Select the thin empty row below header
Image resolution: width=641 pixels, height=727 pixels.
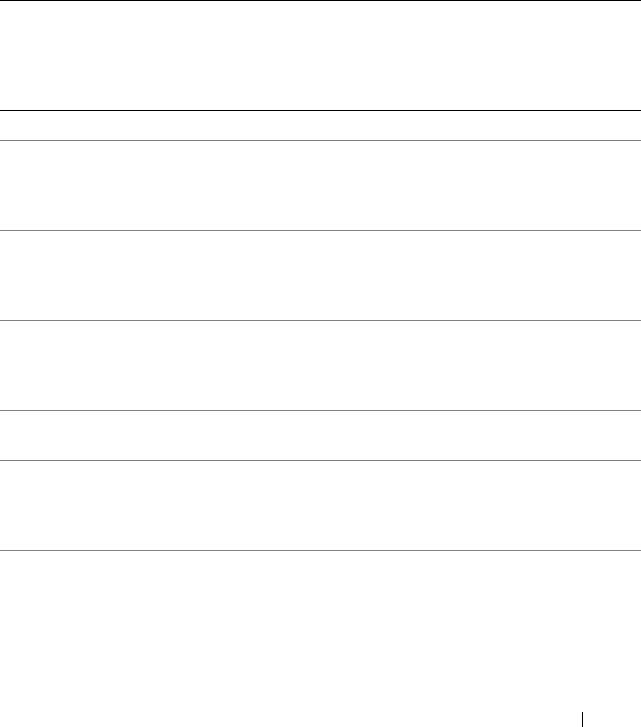click(320, 126)
